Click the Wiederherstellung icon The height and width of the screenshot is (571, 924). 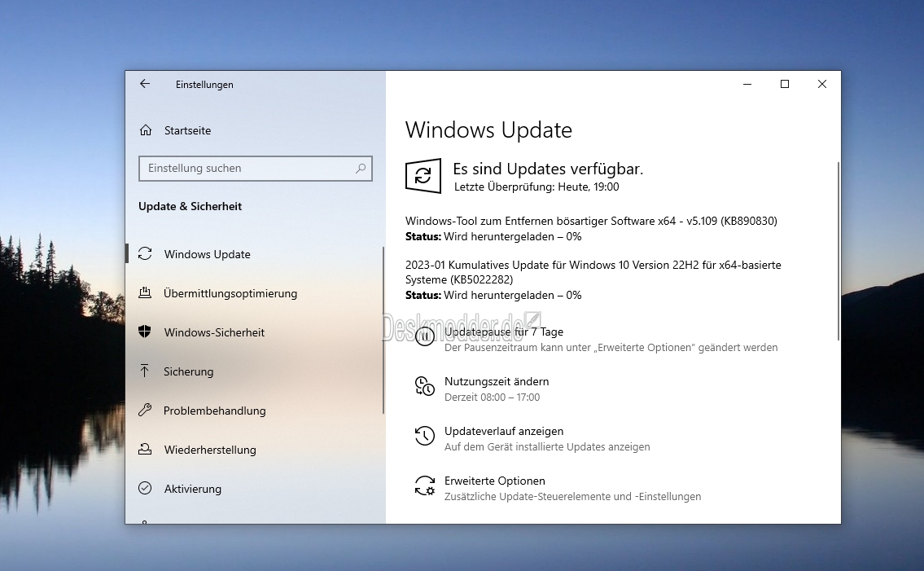145,449
